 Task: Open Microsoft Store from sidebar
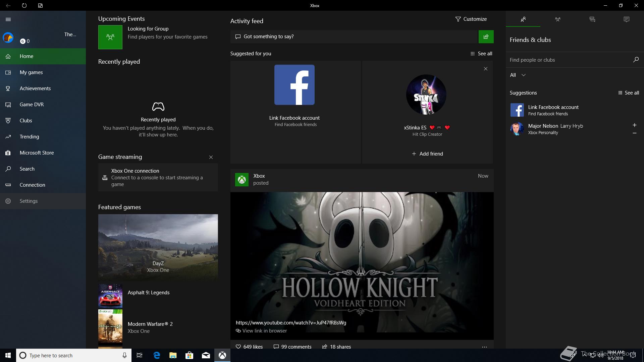coord(43,153)
